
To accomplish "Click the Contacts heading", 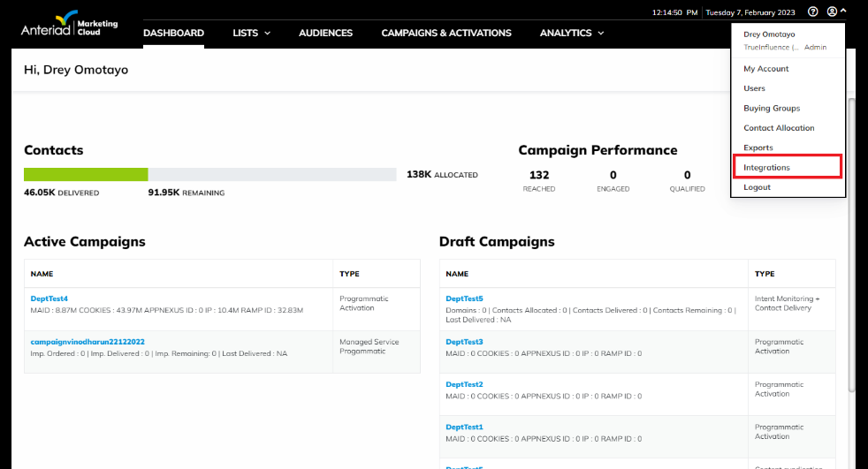I will point(53,150).
